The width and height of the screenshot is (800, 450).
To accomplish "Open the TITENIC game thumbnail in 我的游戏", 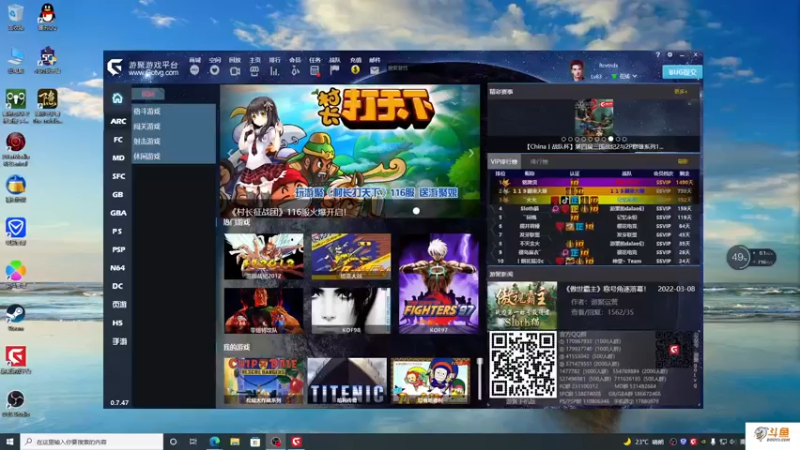I will [x=347, y=381].
